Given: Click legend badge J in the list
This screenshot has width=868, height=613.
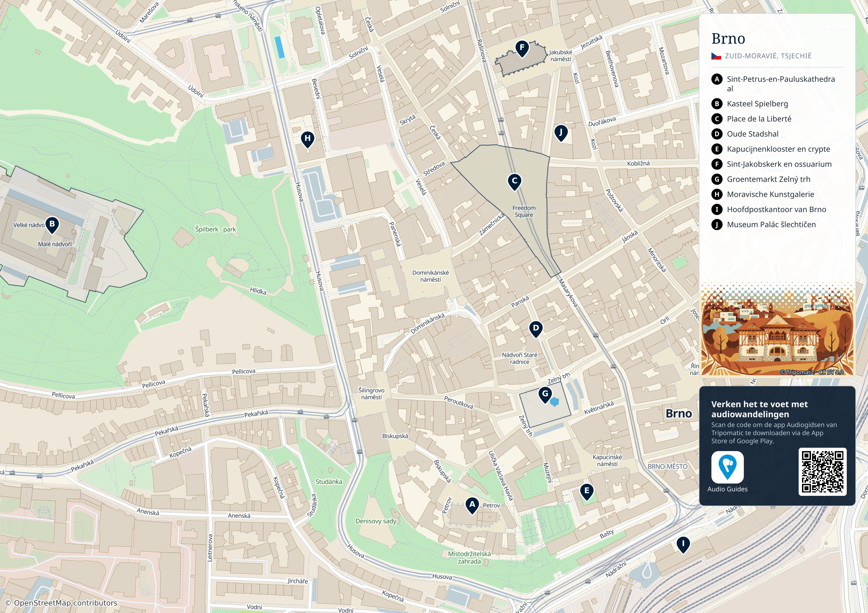Looking at the screenshot, I should coord(717,225).
